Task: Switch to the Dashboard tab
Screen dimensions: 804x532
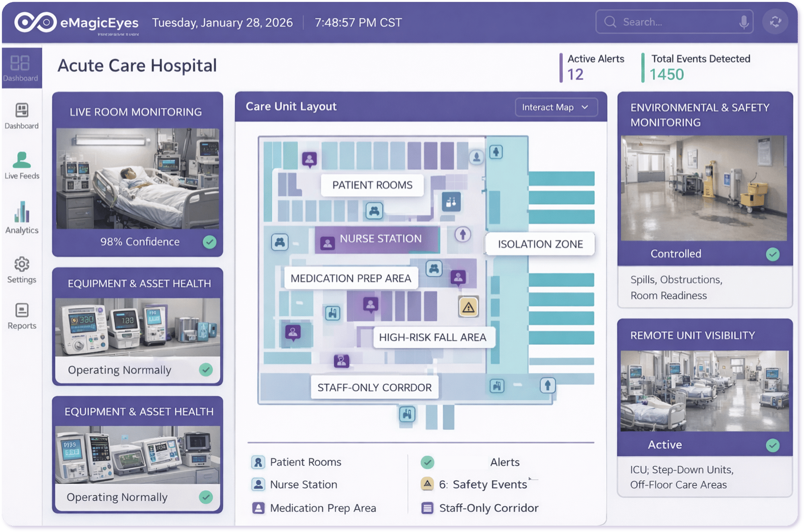Action: (x=22, y=117)
